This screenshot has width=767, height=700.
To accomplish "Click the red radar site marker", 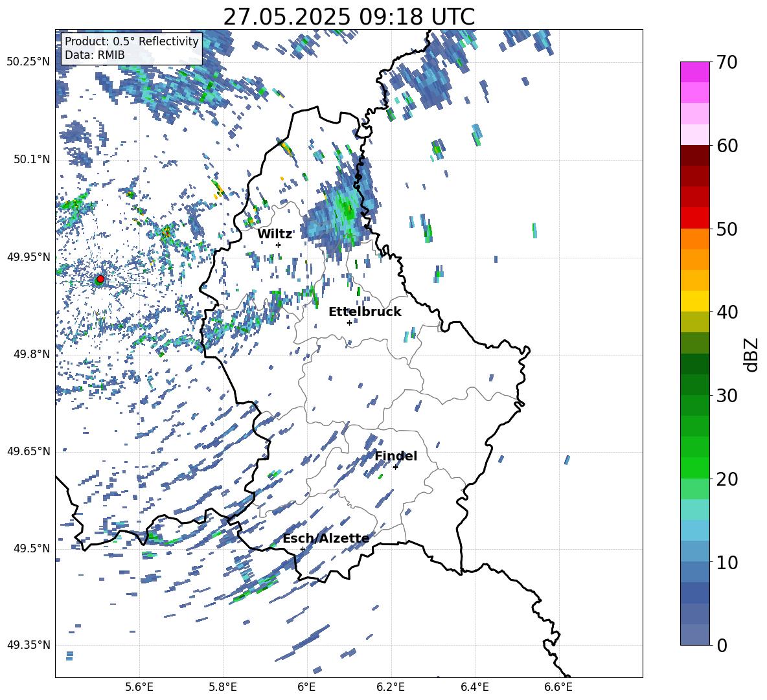I will pos(100,279).
